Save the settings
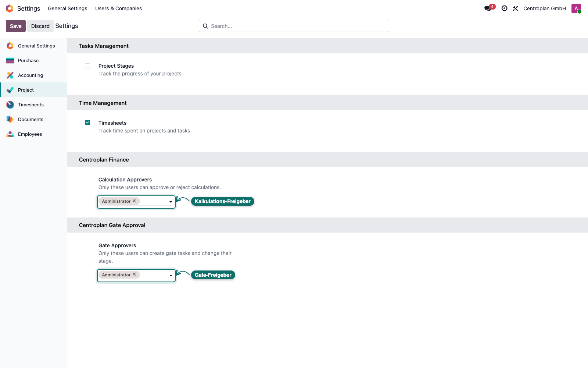The height and width of the screenshot is (368, 588). (16, 26)
